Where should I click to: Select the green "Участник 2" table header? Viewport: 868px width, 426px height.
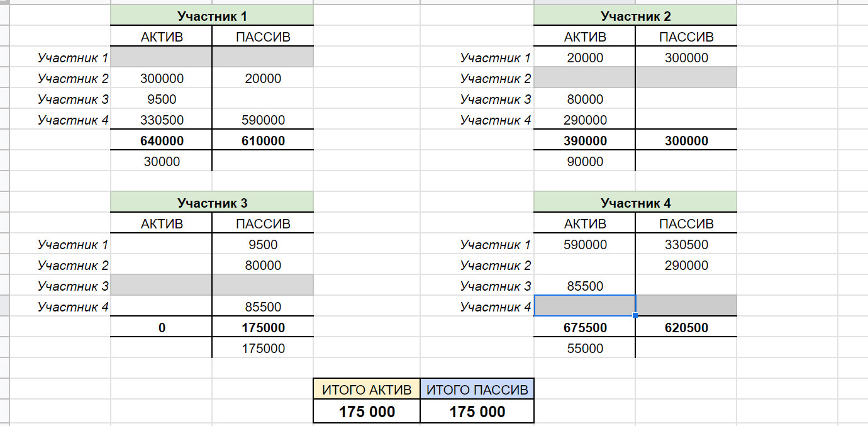tap(635, 16)
